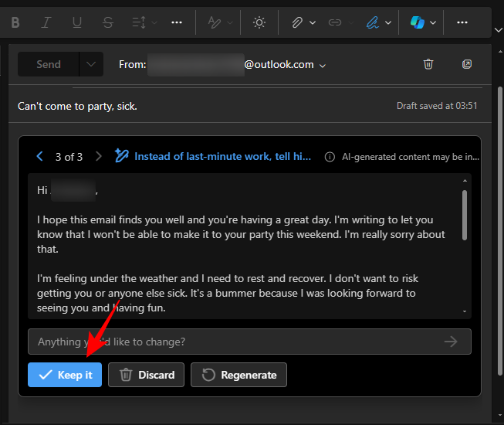Toggle strikethrough formatting
Image resolution: width=504 pixels, height=425 pixels.
(x=108, y=22)
